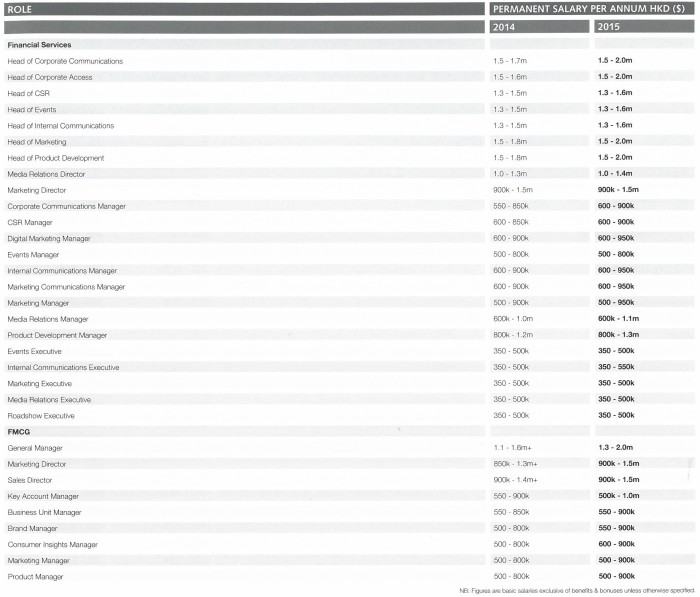Click 2015 salary for Marketing Manager in Financial Services
Image resolution: width=700 pixels, height=597 pixels.
(x=616, y=302)
